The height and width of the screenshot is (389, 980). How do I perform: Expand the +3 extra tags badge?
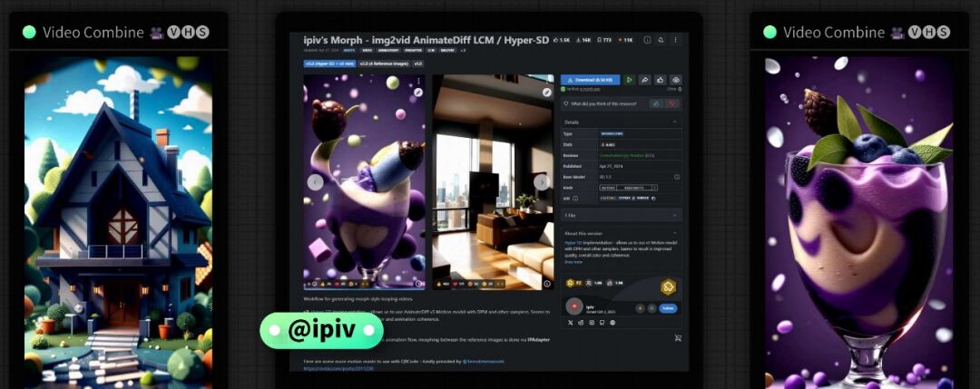pos(463,51)
